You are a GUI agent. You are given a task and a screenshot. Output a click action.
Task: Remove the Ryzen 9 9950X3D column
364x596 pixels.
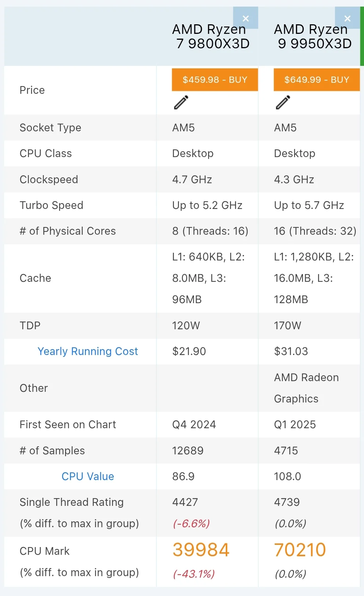[x=347, y=18]
